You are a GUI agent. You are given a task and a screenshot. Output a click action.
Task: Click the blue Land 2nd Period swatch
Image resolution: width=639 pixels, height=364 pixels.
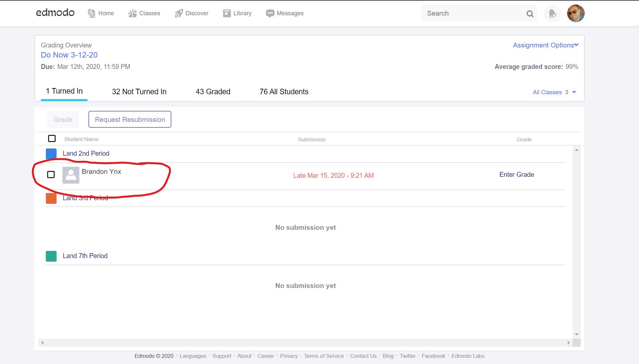pyautogui.click(x=51, y=154)
